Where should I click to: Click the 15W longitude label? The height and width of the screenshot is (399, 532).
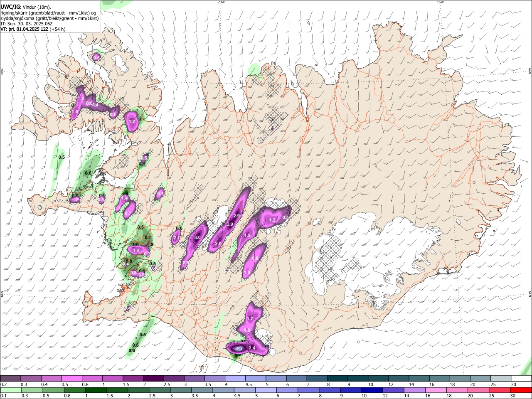tap(440, 2)
